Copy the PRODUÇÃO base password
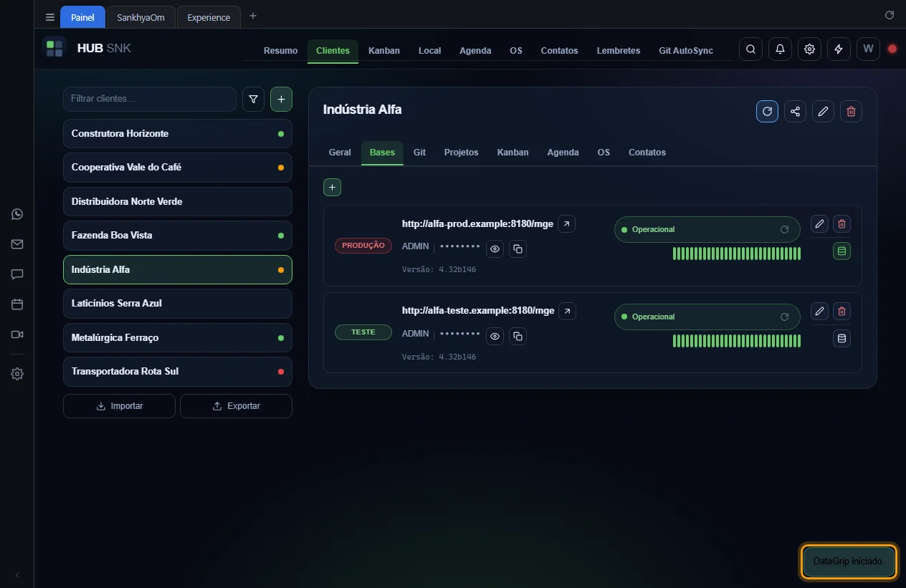Image resolution: width=906 pixels, height=588 pixels. click(518, 249)
